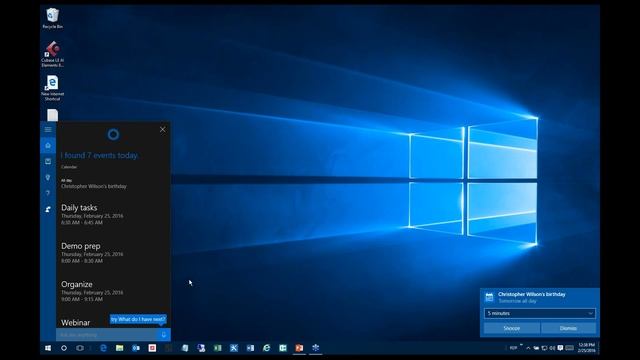Open Cortana Help question mark
Screen dimensions: 640x360
coord(48,193)
